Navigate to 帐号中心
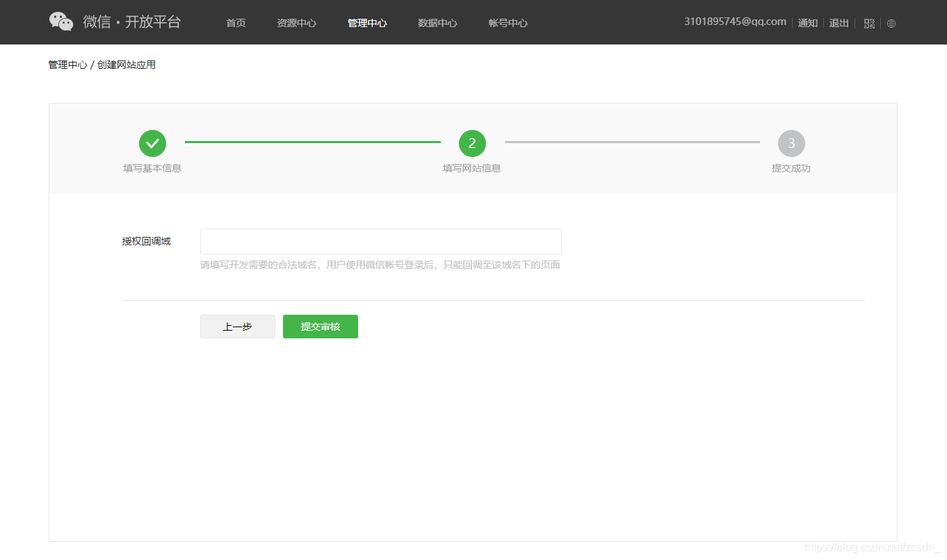This screenshot has height=560, width=947. click(x=508, y=23)
